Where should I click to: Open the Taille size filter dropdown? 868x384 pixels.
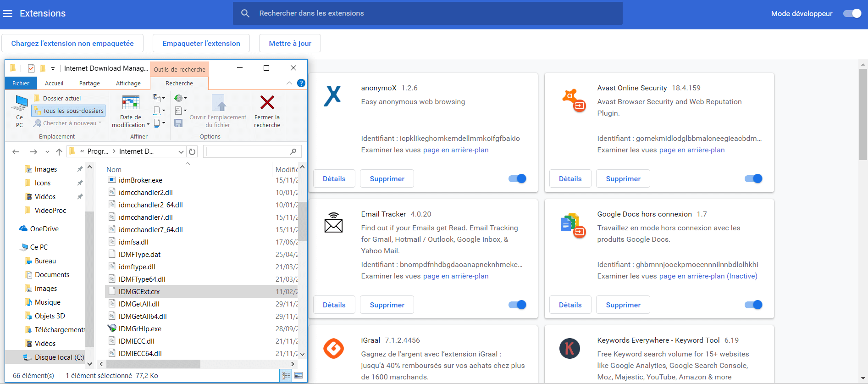click(159, 111)
